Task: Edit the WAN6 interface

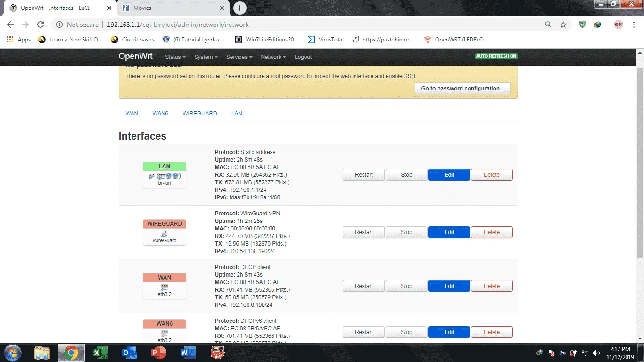Action: click(x=449, y=332)
